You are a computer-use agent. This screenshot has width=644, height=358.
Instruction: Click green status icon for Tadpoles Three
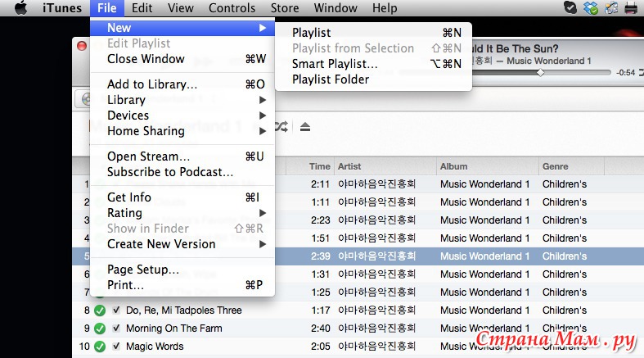point(100,310)
